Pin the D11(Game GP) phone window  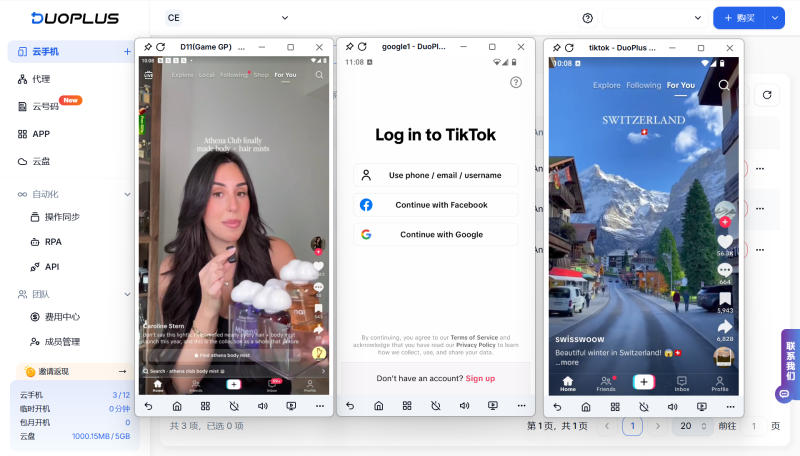(148, 47)
